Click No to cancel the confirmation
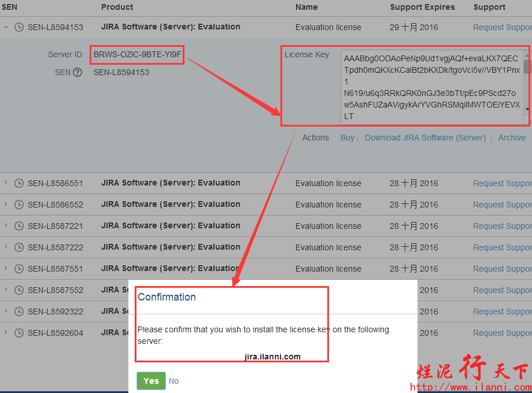 [173, 381]
